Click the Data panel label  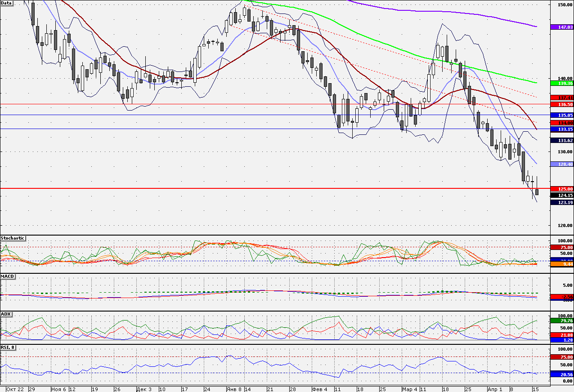coord(7,3)
